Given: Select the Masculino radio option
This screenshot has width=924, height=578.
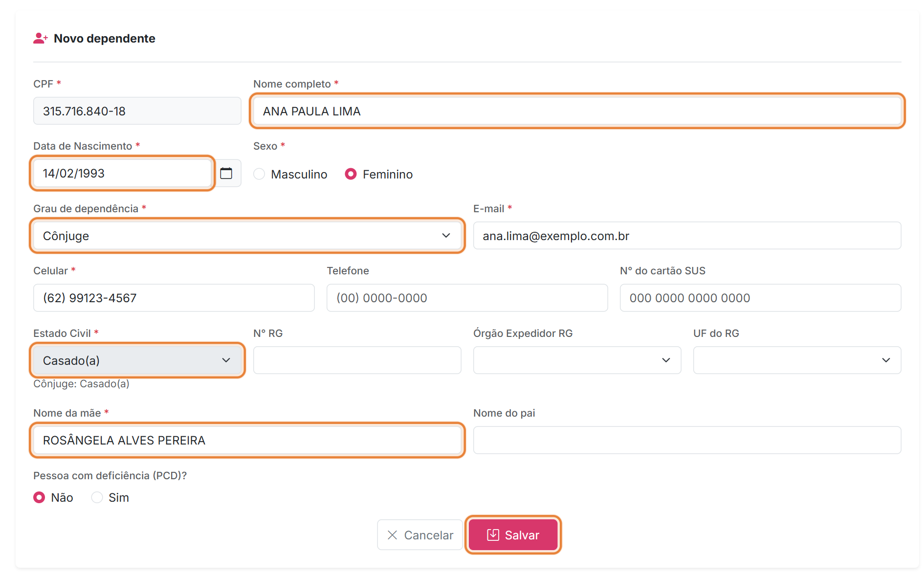Looking at the screenshot, I should point(259,174).
